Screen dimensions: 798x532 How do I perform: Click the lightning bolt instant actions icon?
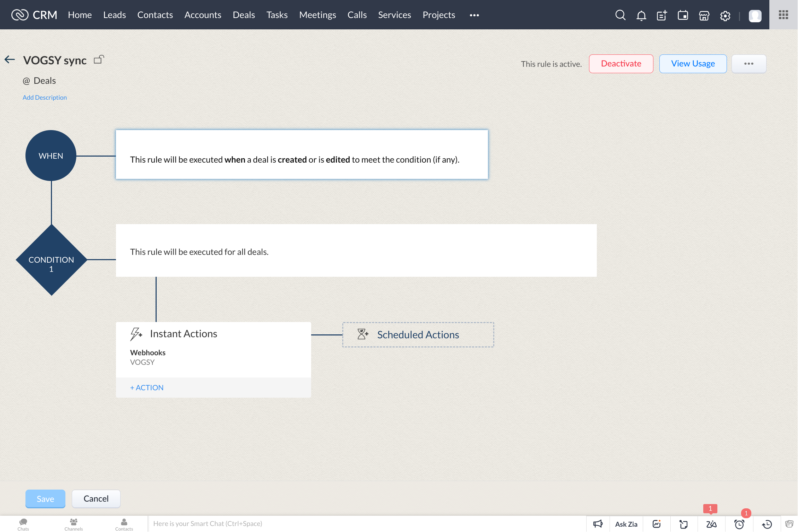(135, 334)
